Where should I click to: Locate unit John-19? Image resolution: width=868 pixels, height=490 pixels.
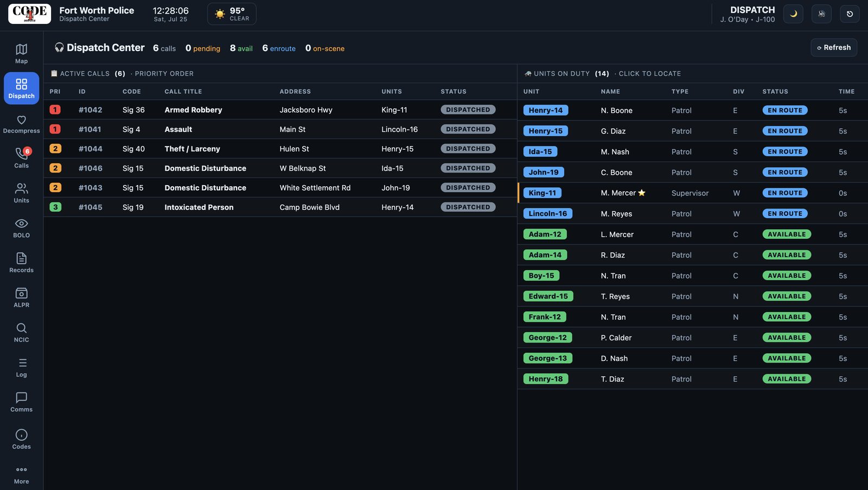(x=544, y=172)
